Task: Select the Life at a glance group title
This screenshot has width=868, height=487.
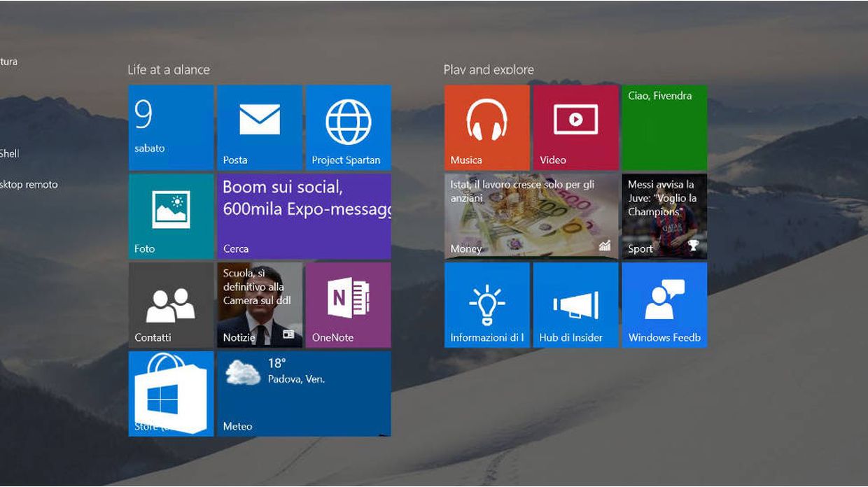Action: click(169, 69)
